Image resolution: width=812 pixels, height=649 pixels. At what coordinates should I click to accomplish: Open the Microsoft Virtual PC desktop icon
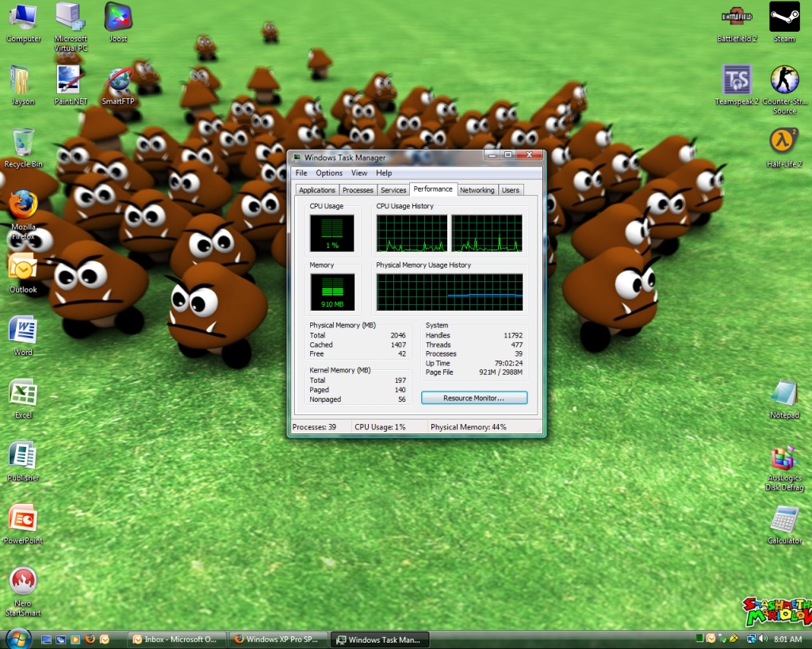71,27
